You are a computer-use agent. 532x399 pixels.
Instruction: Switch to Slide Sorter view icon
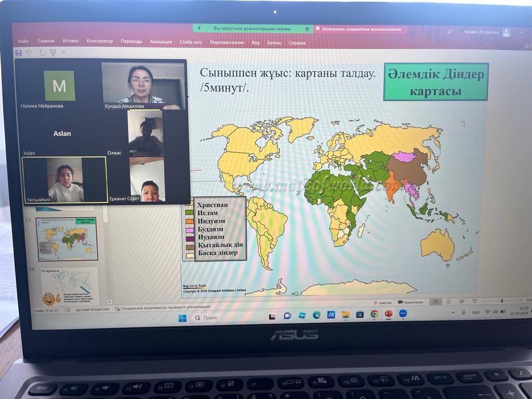click(x=447, y=301)
